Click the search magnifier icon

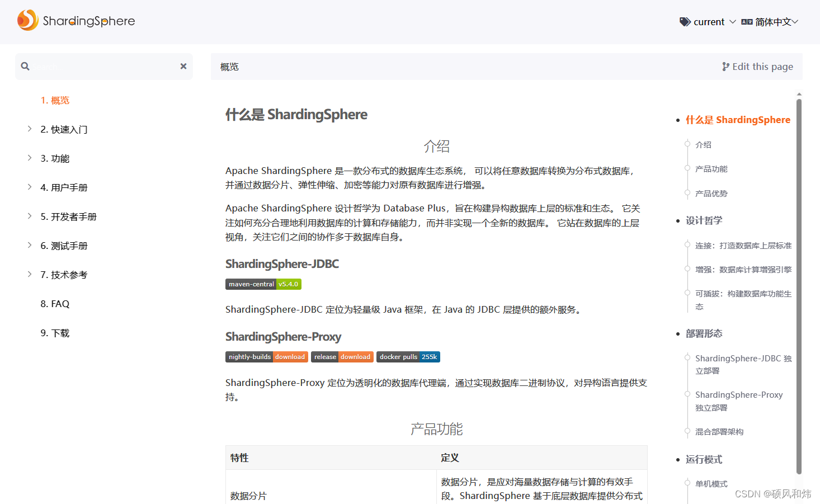point(25,66)
